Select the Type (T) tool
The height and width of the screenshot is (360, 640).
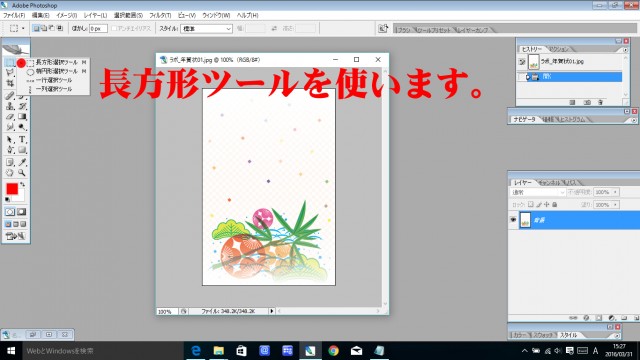(x=22, y=140)
